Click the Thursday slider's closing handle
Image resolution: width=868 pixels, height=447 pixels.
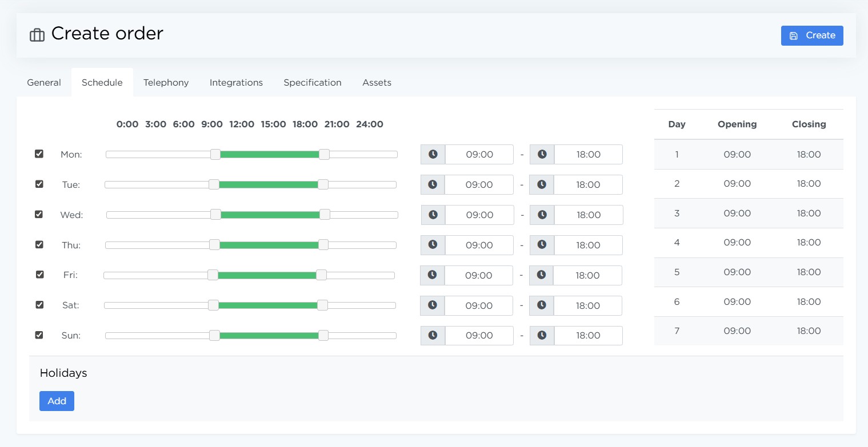tap(323, 245)
